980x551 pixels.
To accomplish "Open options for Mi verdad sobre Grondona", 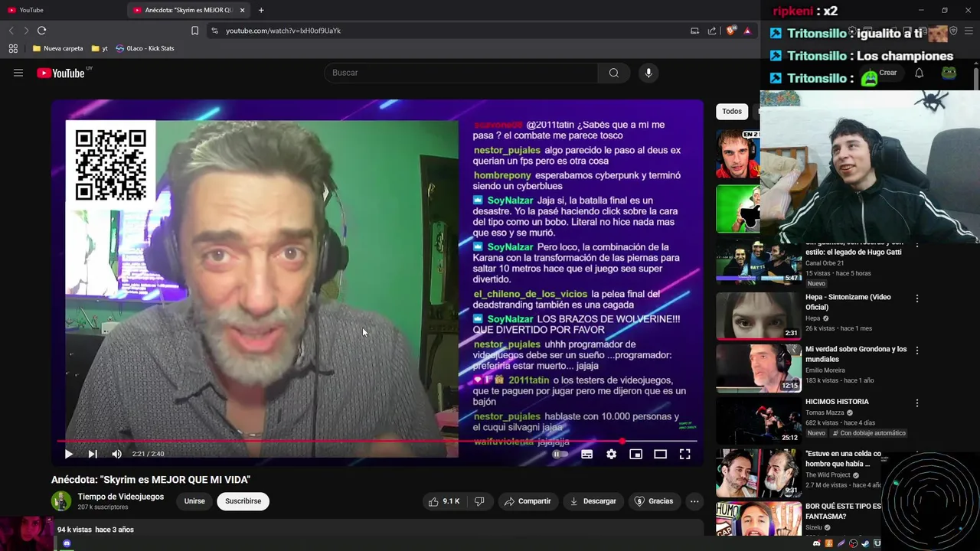I will [x=917, y=350].
